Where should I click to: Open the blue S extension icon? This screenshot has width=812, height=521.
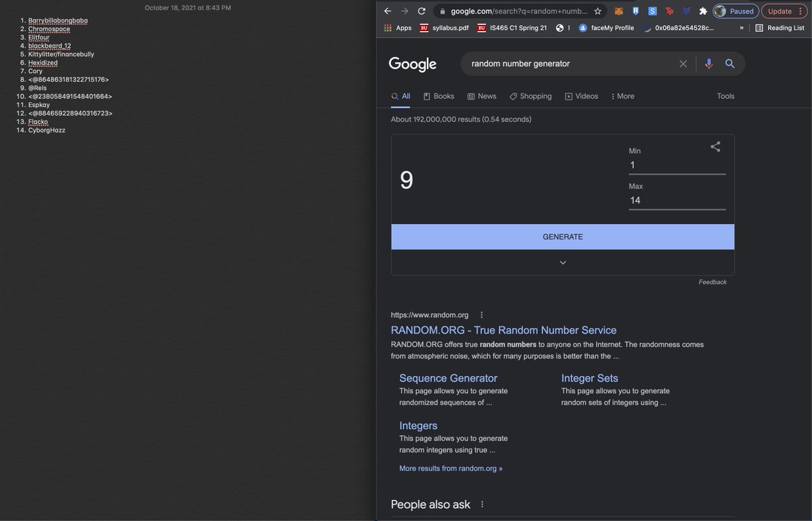[652, 11]
